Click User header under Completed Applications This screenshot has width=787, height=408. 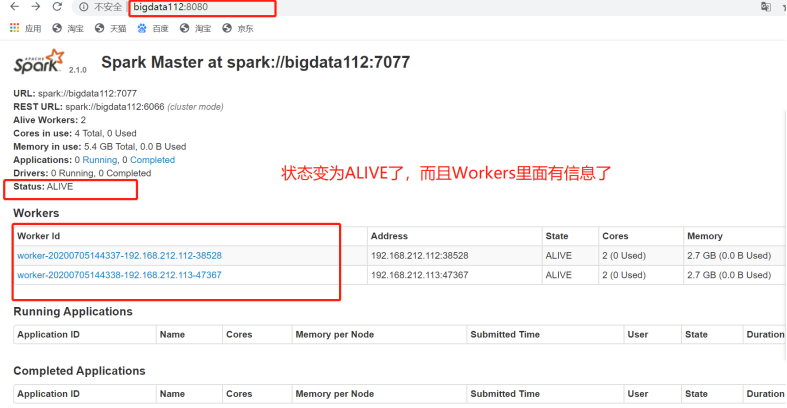(x=637, y=394)
